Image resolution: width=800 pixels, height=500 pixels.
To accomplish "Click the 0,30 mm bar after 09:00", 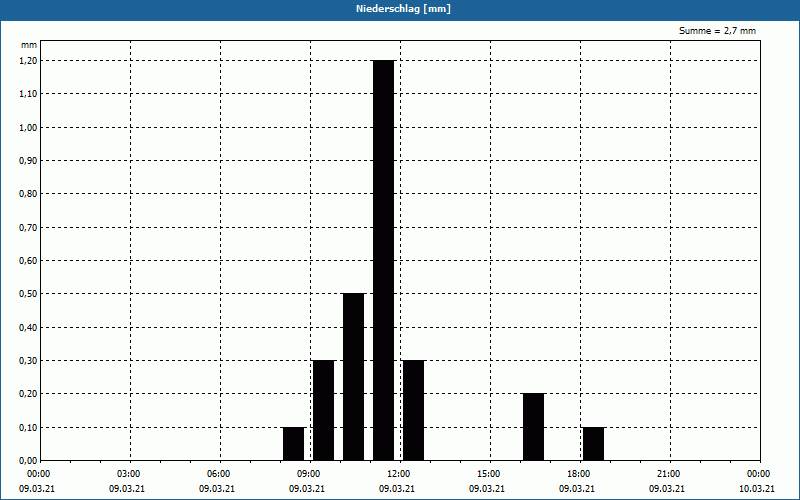I will [323, 410].
